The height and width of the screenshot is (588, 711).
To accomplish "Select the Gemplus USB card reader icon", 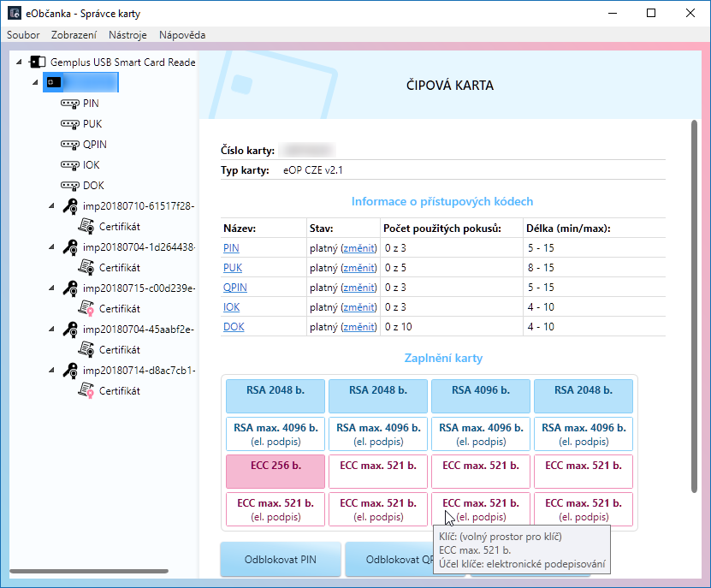I will click(x=38, y=62).
